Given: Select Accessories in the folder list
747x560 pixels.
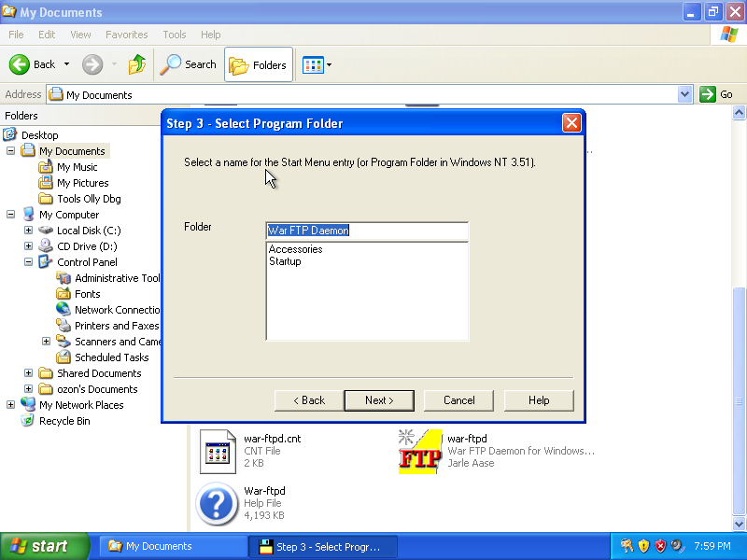Looking at the screenshot, I should coord(295,249).
